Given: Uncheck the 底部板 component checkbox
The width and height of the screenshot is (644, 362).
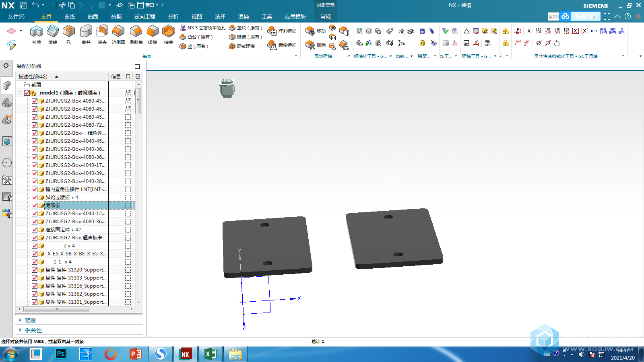Looking at the screenshot, I should pos(35,206).
